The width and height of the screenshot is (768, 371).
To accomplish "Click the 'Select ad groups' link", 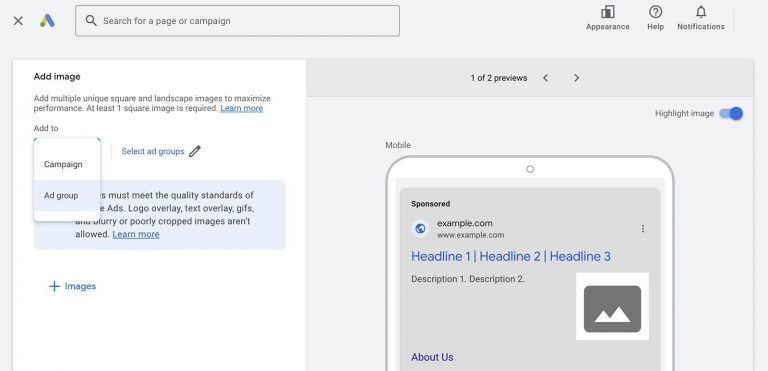I will pos(153,151).
